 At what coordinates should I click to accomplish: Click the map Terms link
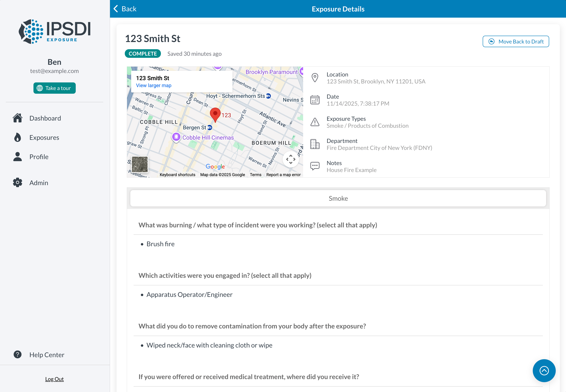[x=256, y=175]
